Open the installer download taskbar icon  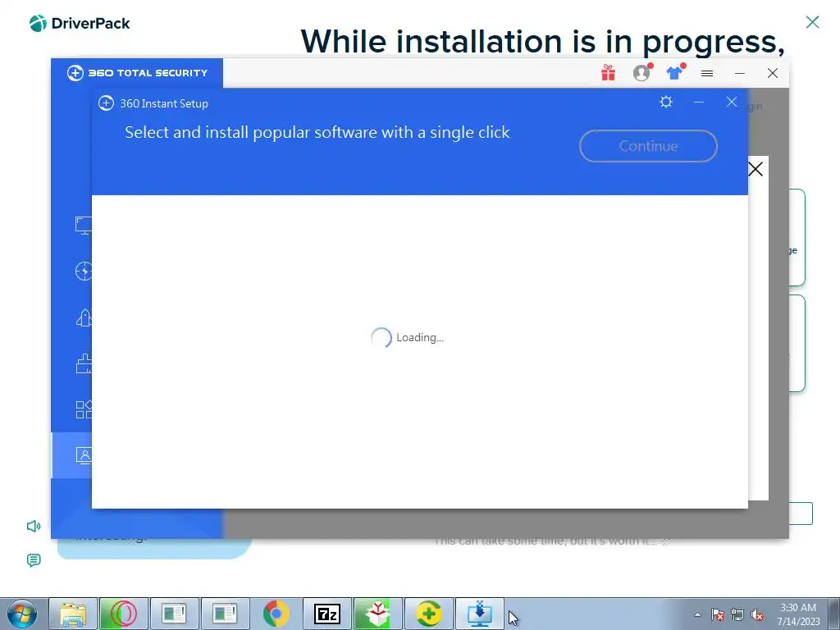click(479, 614)
